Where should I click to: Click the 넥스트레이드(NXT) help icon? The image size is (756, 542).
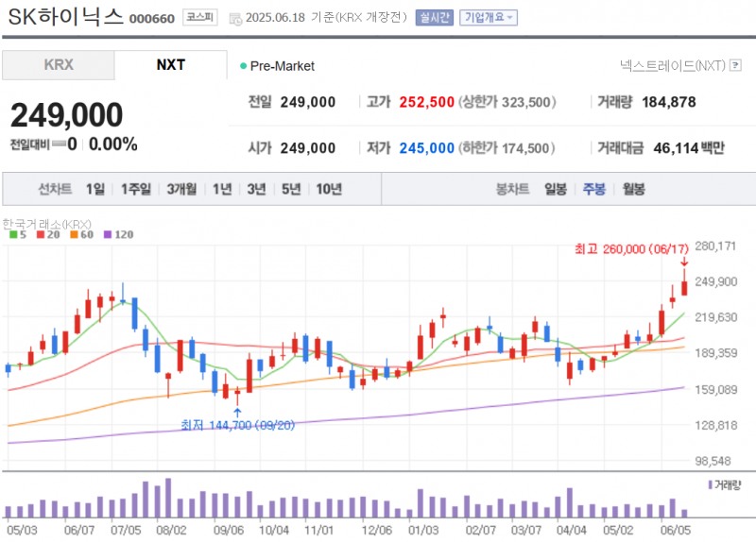tap(734, 66)
